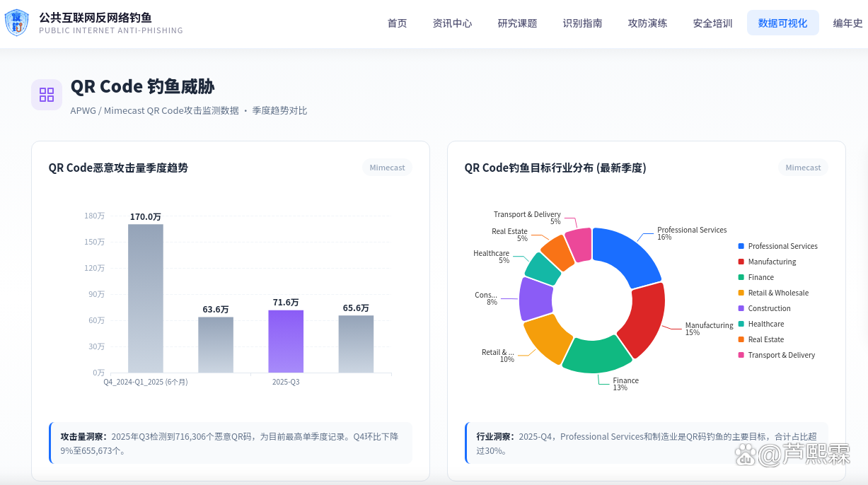Click Healthcare teal legend swatch
868x485 pixels.
pyautogui.click(x=741, y=324)
